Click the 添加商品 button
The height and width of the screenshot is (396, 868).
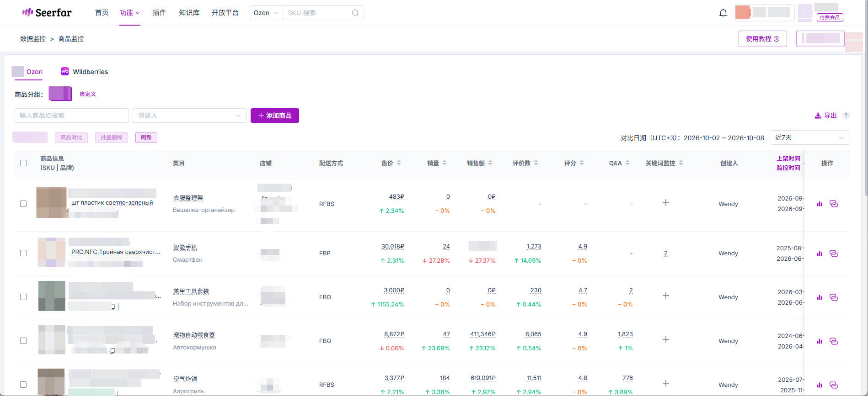click(x=275, y=116)
